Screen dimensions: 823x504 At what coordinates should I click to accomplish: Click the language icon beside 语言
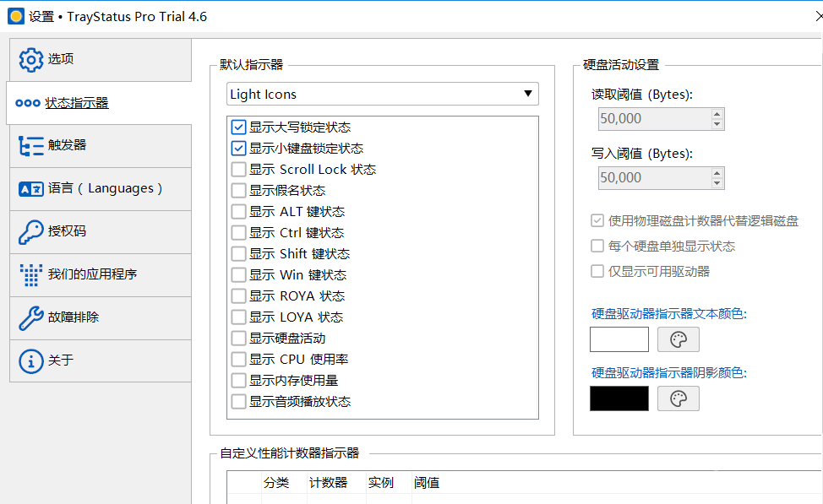(30, 189)
